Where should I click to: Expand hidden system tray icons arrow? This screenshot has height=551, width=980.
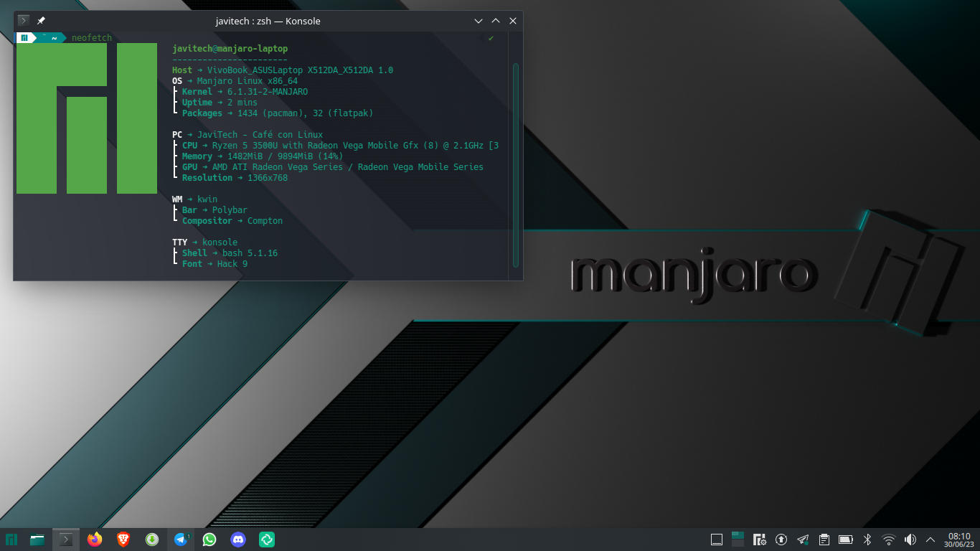tap(931, 540)
